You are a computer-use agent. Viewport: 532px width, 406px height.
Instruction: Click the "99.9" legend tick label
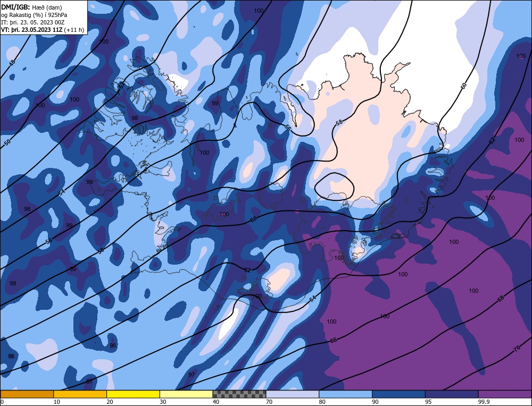[484, 402]
